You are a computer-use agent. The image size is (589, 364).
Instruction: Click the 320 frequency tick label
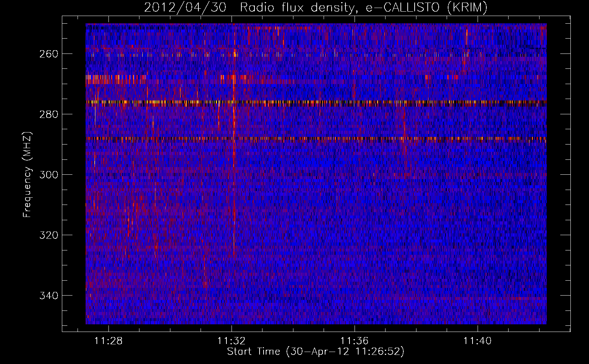(x=49, y=235)
